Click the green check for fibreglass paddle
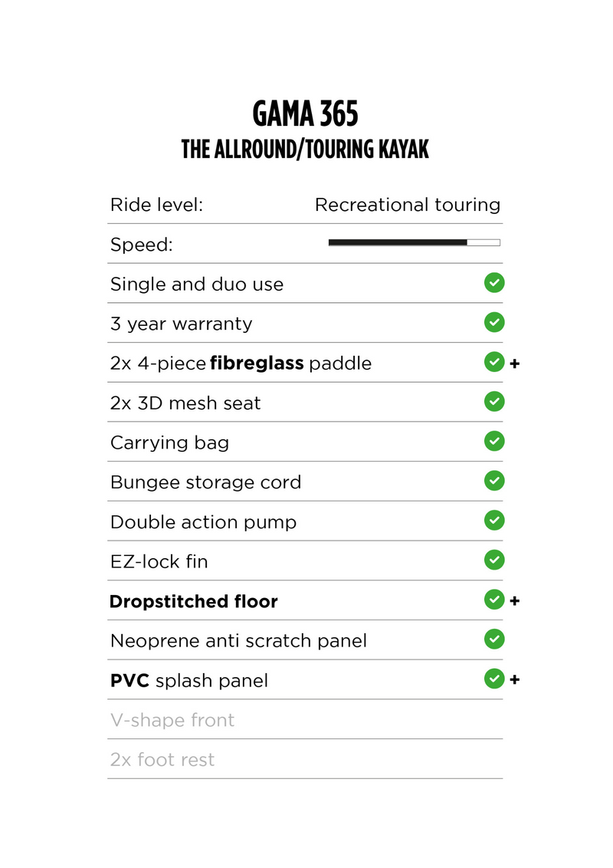 (x=494, y=362)
